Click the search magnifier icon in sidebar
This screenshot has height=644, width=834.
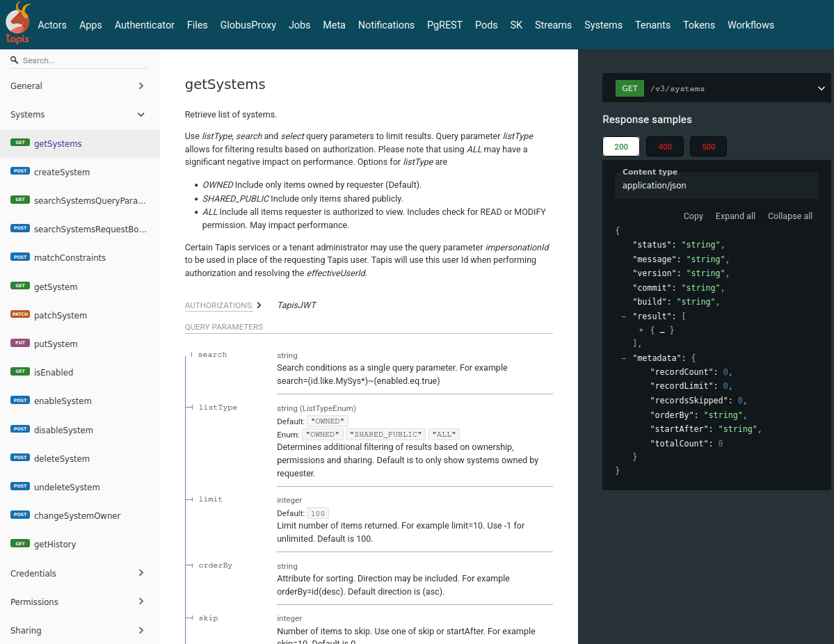click(14, 61)
